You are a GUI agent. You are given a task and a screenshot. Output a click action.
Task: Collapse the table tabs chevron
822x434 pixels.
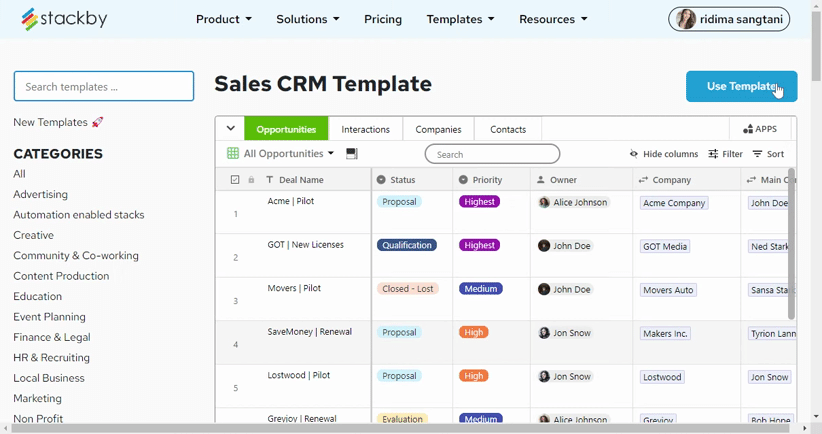click(231, 128)
